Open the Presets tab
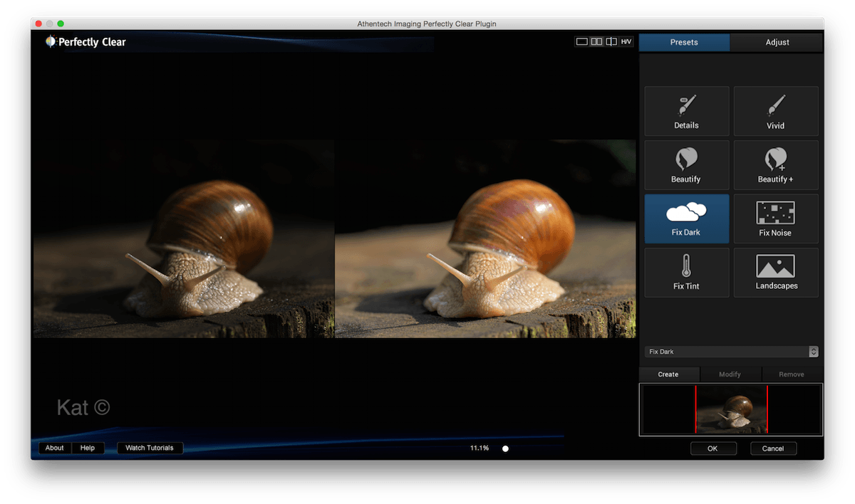 click(x=684, y=43)
